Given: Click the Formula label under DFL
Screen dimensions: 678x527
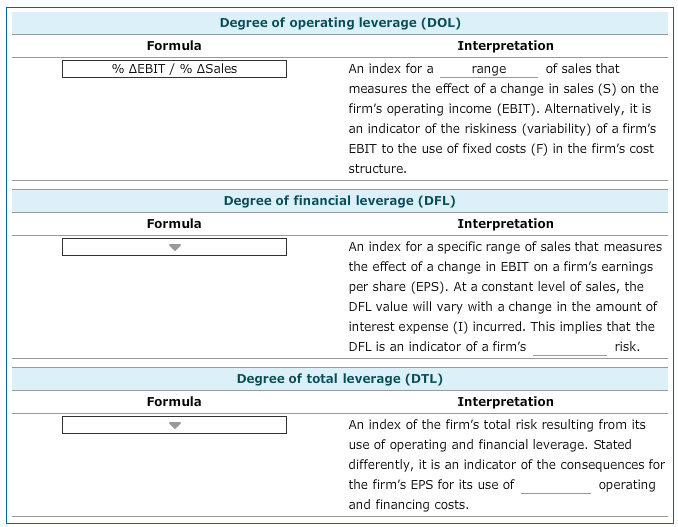Looking at the screenshot, I should pos(174,224).
